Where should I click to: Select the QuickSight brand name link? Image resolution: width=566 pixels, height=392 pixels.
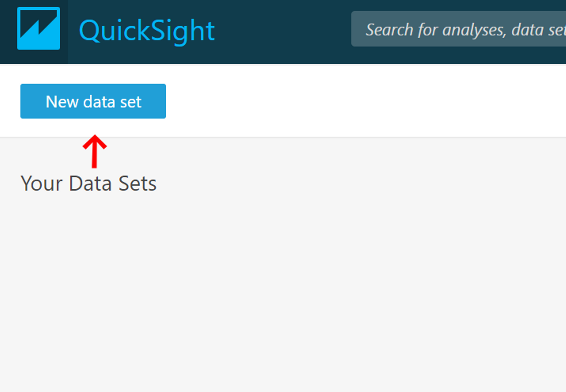[x=147, y=31]
